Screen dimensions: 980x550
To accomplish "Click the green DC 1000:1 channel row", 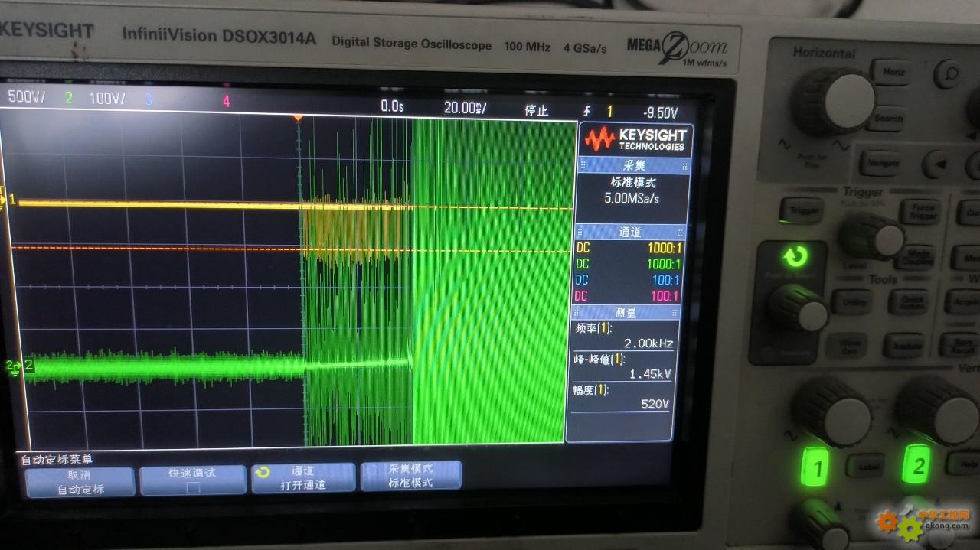I will [628, 264].
